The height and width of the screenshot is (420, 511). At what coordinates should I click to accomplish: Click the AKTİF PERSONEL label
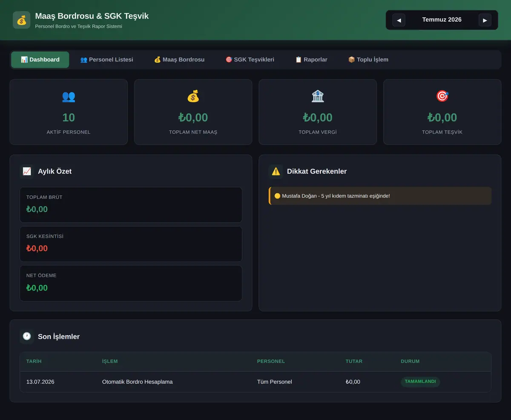tap(69, 132)
